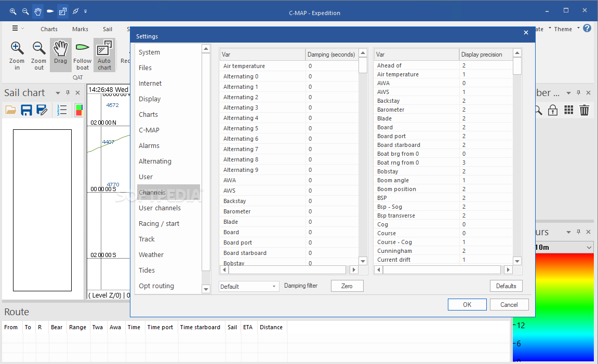
Task: Select Current drift in precision list
Action: (443, 260)
